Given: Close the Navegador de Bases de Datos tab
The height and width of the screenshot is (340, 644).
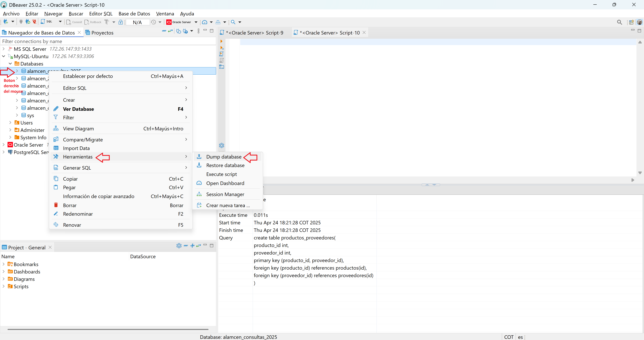Looking at the screenshot, I should pos(79,33).
